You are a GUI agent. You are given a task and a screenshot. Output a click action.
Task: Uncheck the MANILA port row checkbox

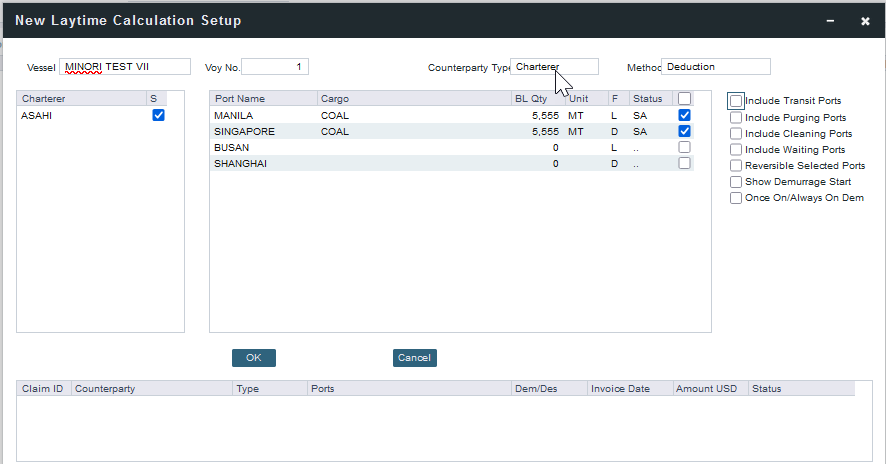pos(684,115)
